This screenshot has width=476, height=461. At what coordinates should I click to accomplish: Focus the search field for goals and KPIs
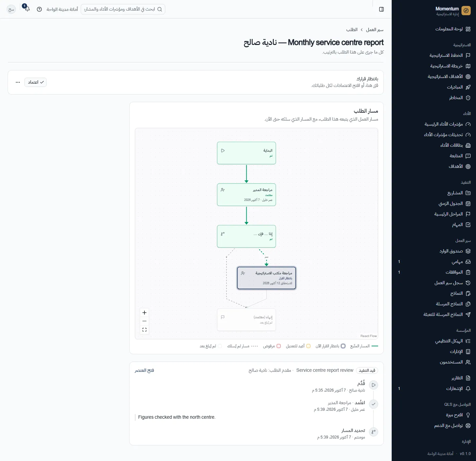123,9
